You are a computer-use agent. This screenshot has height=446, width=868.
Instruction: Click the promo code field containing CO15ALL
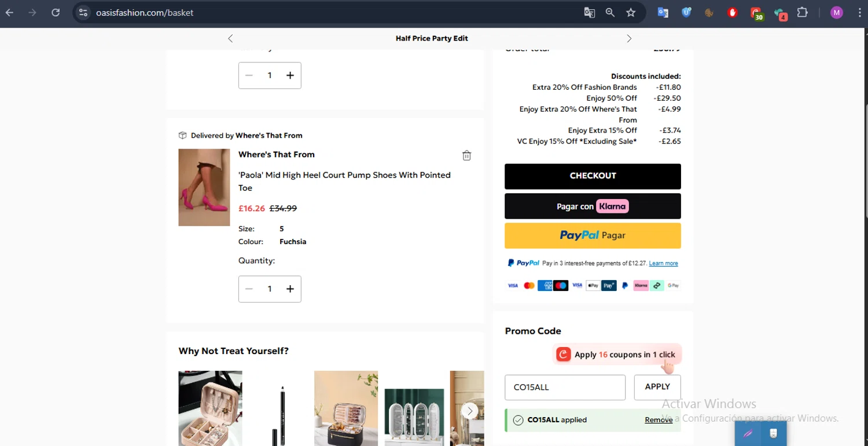click(x=565, y=388)
